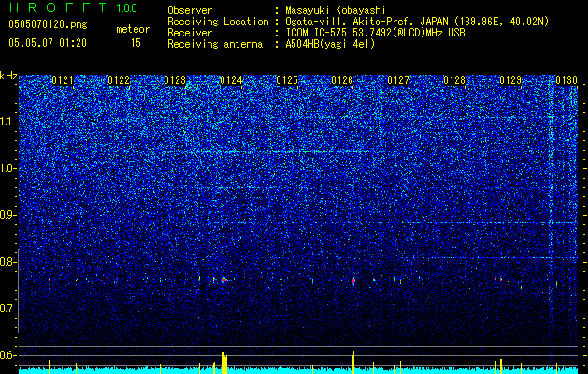
Task: Click the yellow power spike below 0126
Action: tap(353, 362)
